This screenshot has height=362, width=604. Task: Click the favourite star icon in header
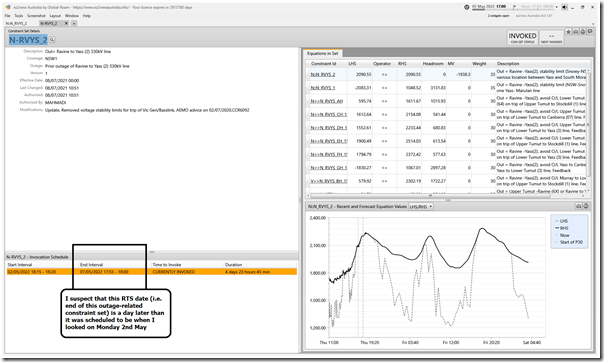pyautogui.click(x=568, y=32)
